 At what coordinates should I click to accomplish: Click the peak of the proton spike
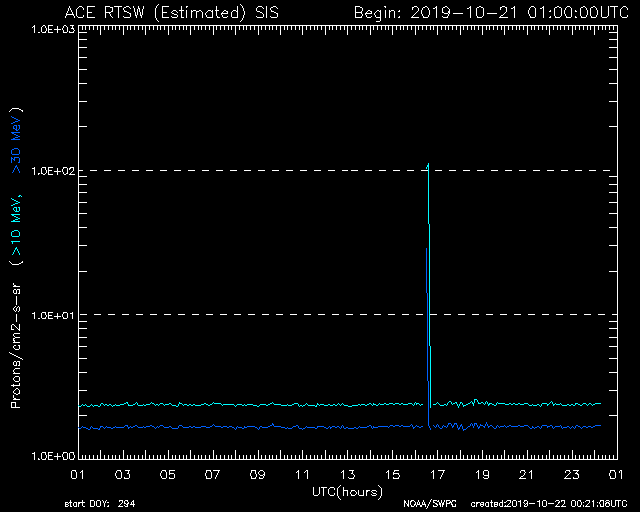tap(428, 165)
